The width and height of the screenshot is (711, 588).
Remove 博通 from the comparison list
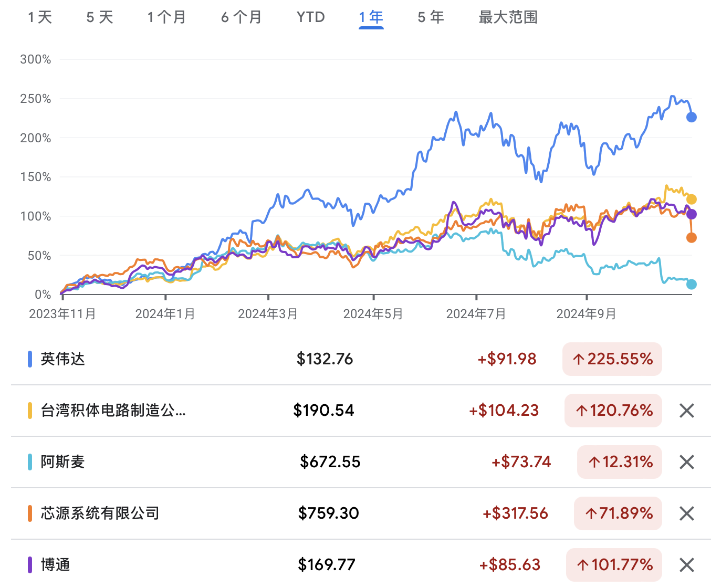click(x=687, y=565)
